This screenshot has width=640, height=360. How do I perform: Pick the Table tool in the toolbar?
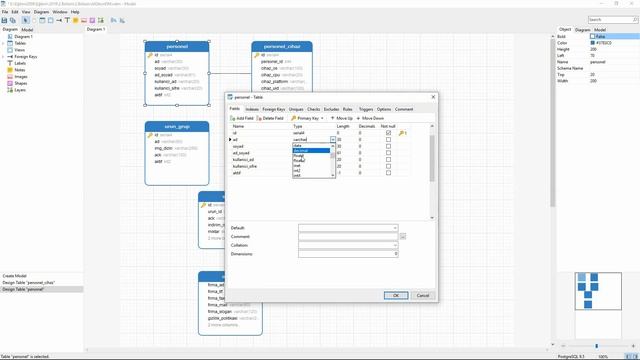click(42, 20)
